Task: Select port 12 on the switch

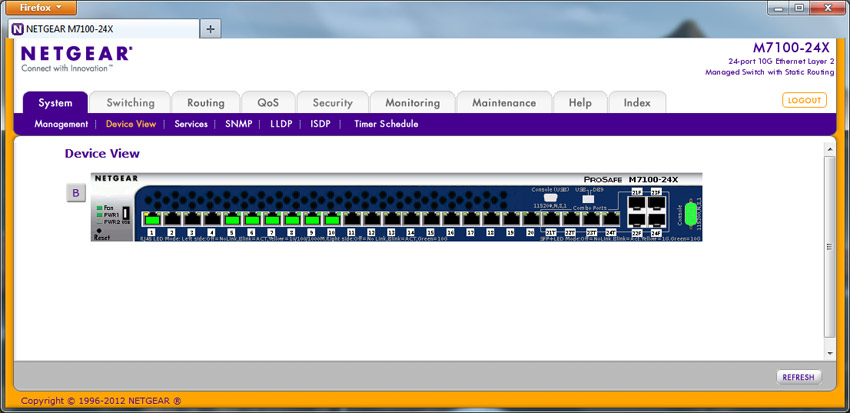Action: point(372,219)
